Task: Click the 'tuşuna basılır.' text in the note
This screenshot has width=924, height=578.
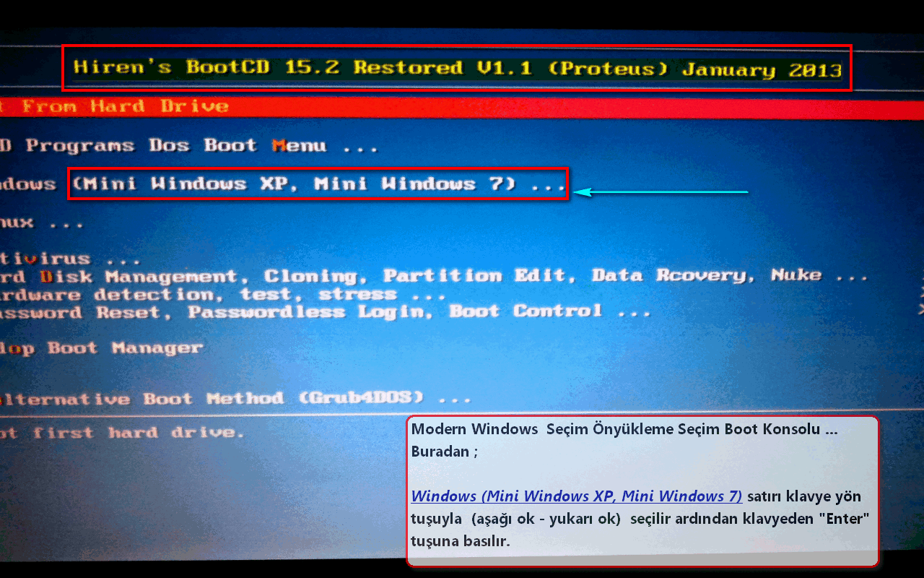Action: pos(461,541)
